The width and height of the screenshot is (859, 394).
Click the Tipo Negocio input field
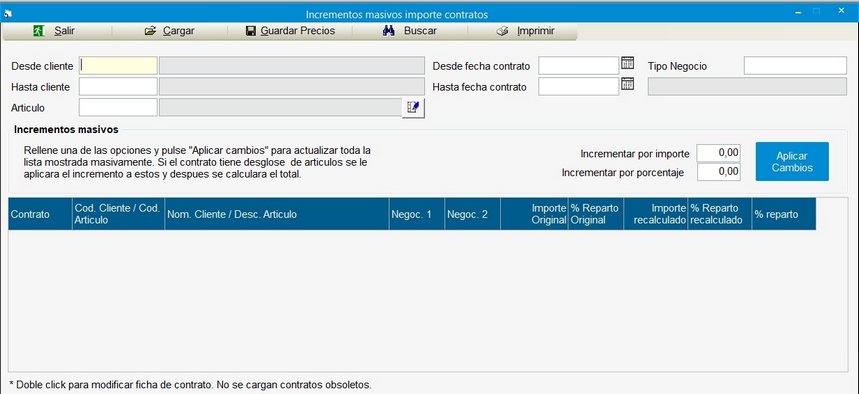click(795, 66)
